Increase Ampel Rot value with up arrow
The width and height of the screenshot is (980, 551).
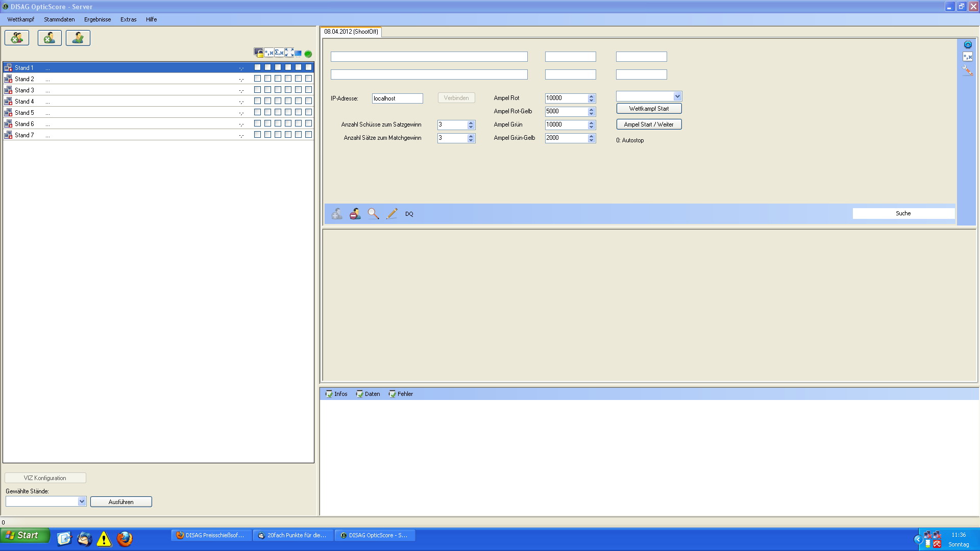591,96
